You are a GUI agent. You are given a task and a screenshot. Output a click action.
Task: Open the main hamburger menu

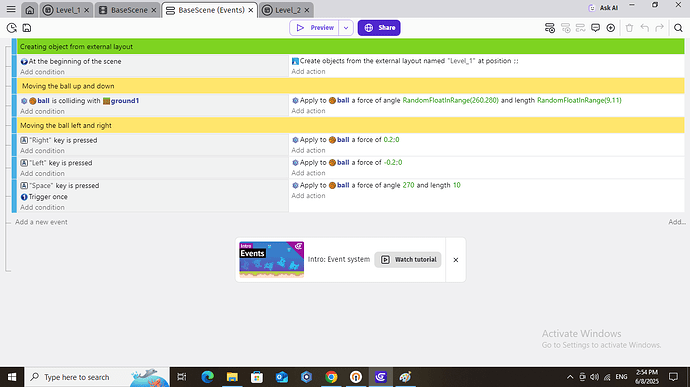[x=11, y=9]
